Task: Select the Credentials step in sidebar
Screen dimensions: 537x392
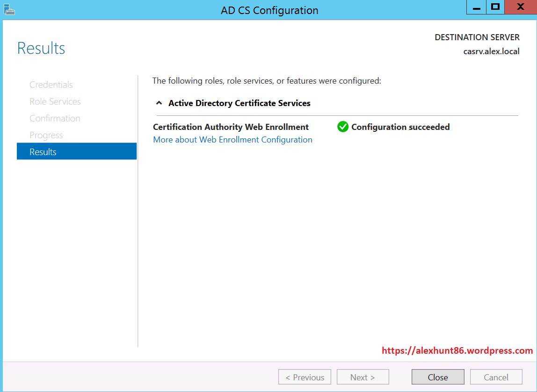Action: coord(51,85)
